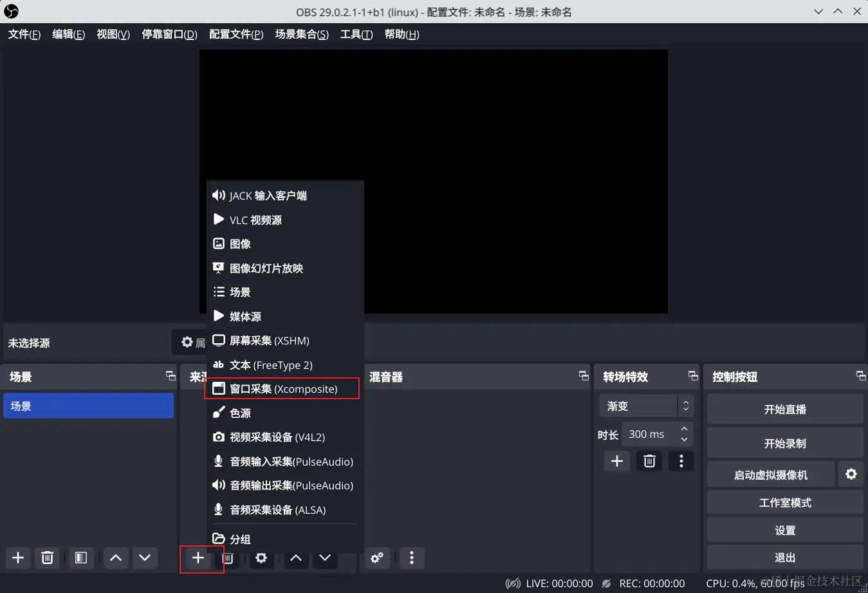Pop out the 混音器 panel with detach icon
The image size is (868, 593).
click(x=583, y=376)
